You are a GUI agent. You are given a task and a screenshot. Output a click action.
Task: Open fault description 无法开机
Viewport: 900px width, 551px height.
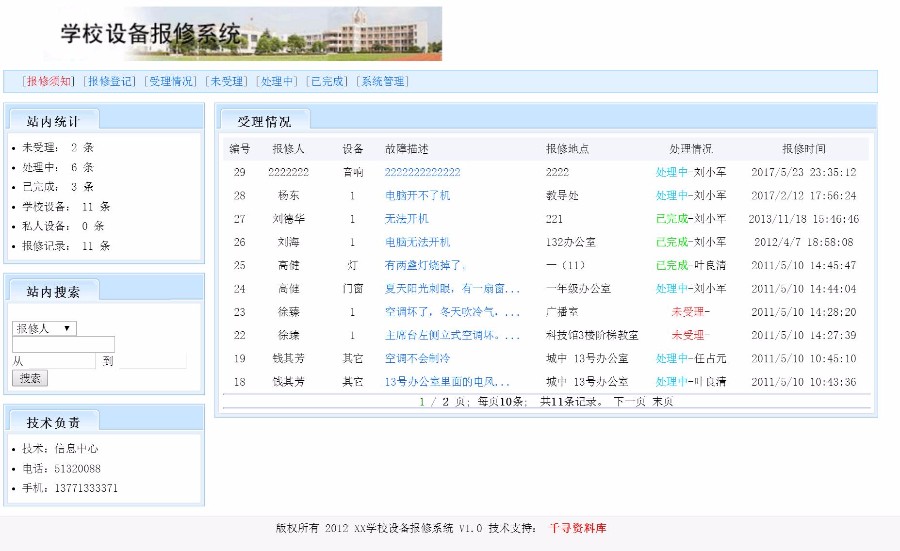[x=406, y=219]
